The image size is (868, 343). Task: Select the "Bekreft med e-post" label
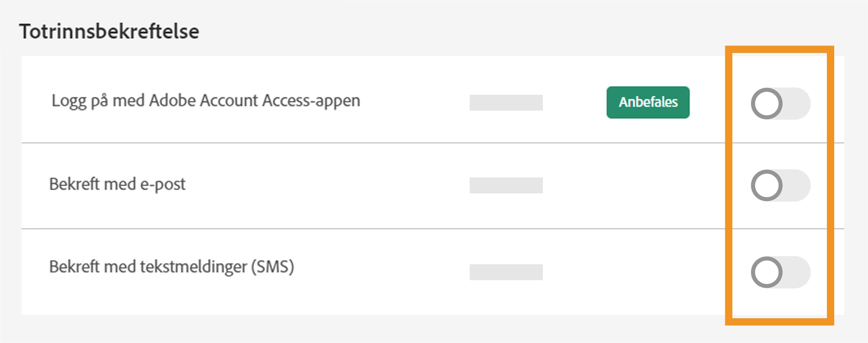pos(117,184)
